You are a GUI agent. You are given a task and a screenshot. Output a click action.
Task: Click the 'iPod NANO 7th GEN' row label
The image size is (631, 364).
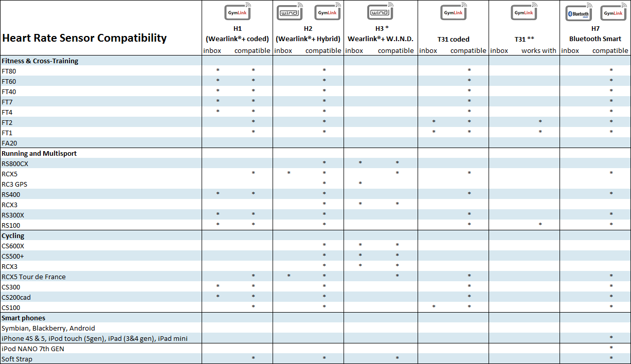33,349
